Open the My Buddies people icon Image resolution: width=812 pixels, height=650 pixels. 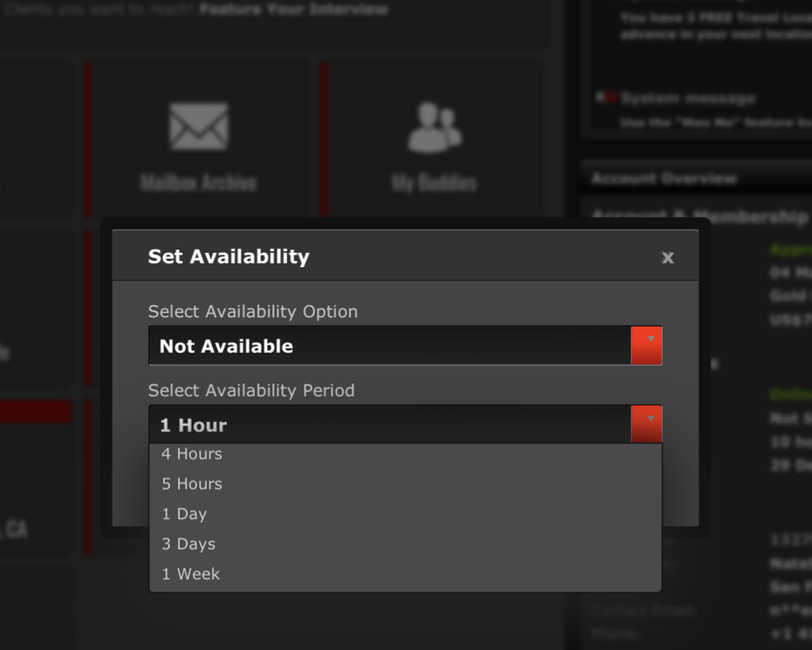pos(434,127)
